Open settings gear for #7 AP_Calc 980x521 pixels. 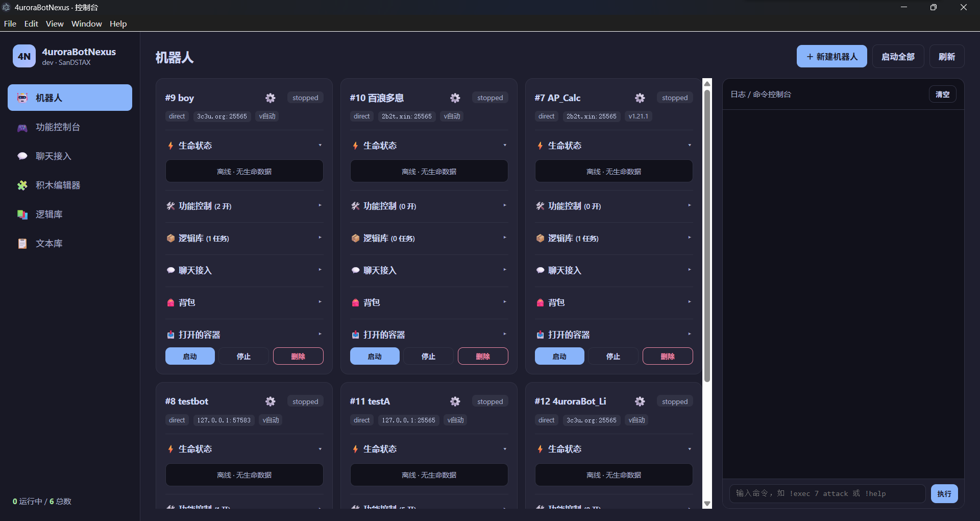click(640, 98)
